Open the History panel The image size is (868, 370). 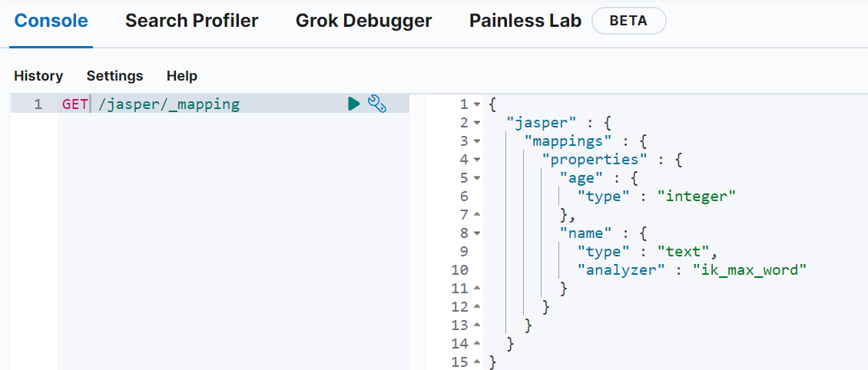pyautogui.click(x=38, y=76)
